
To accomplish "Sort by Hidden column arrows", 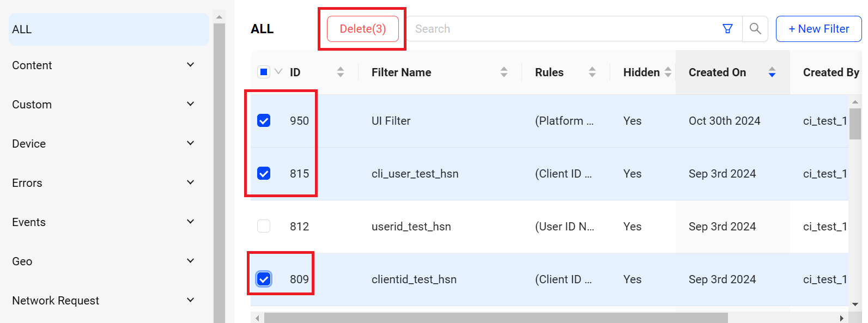I will pyautogui.click(x=668, y=72).
